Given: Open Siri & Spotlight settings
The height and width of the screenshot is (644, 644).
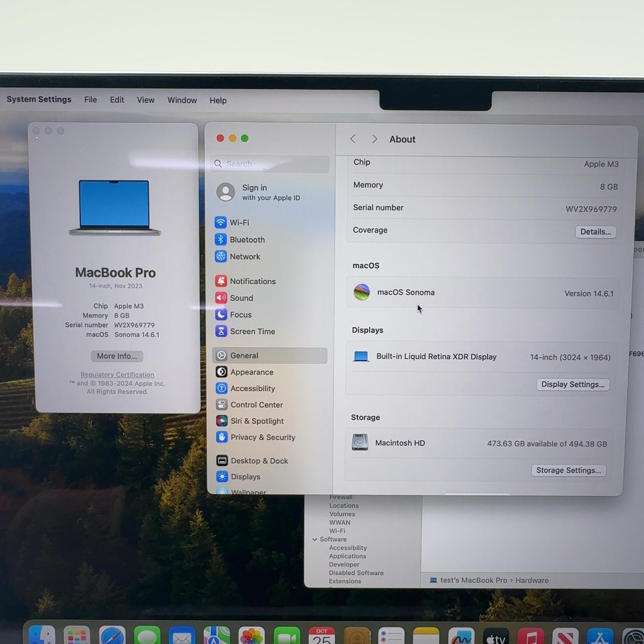Looking at the screenshot, I should [x=257, y=421].
